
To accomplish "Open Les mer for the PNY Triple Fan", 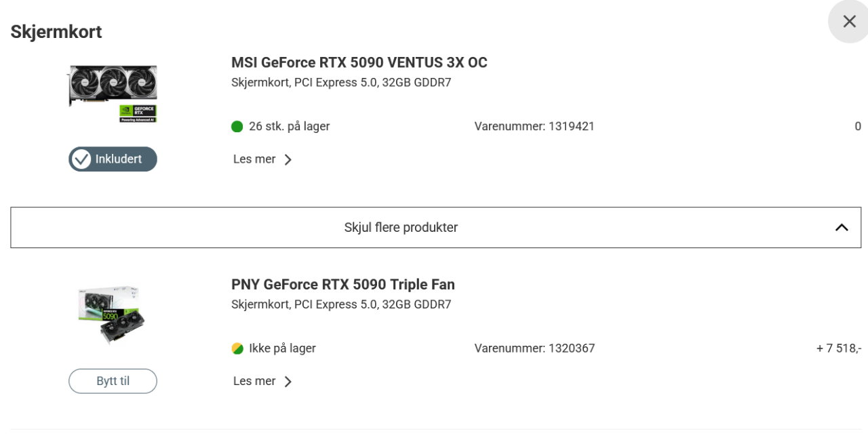I will (x=254, y=381).
